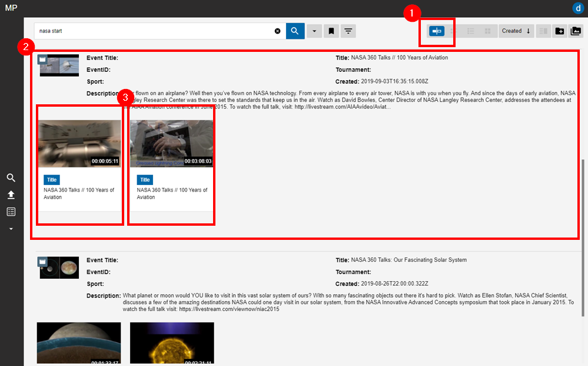Open the user avatar menu
Screen dimensions: 588x366
coord(578,8)
